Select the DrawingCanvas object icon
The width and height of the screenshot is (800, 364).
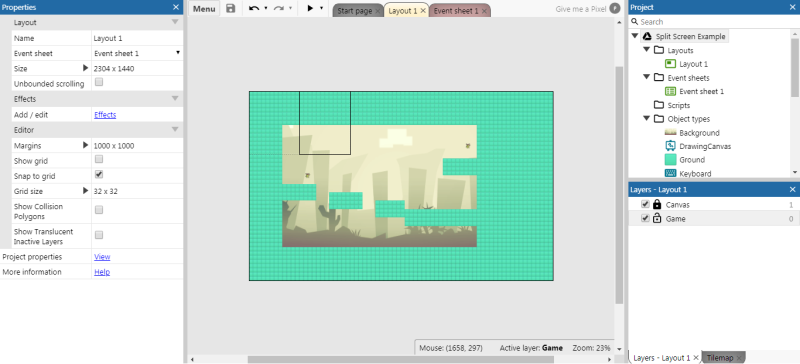670,146
